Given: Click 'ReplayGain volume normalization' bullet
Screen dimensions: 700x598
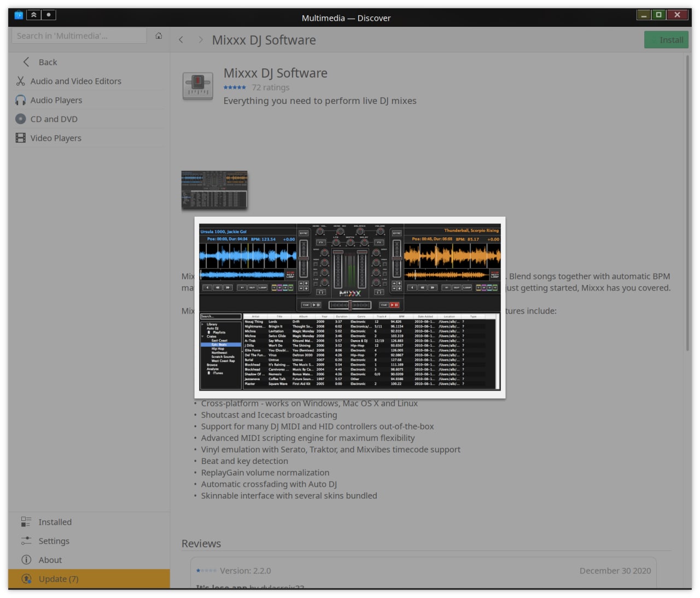Looking at the screenshot, I should (x=265, y=472).
